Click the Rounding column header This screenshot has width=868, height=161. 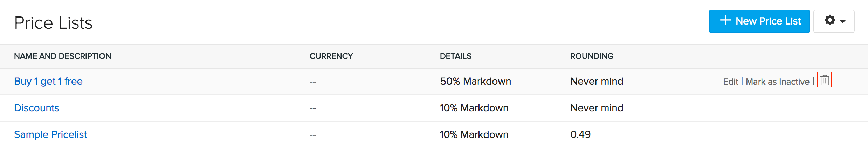click(592, 56)
